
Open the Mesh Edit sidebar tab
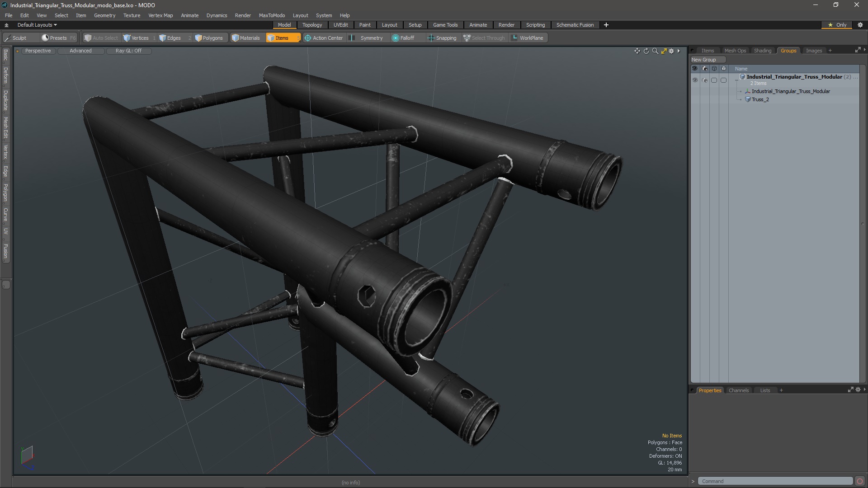[x=5, y=127]
